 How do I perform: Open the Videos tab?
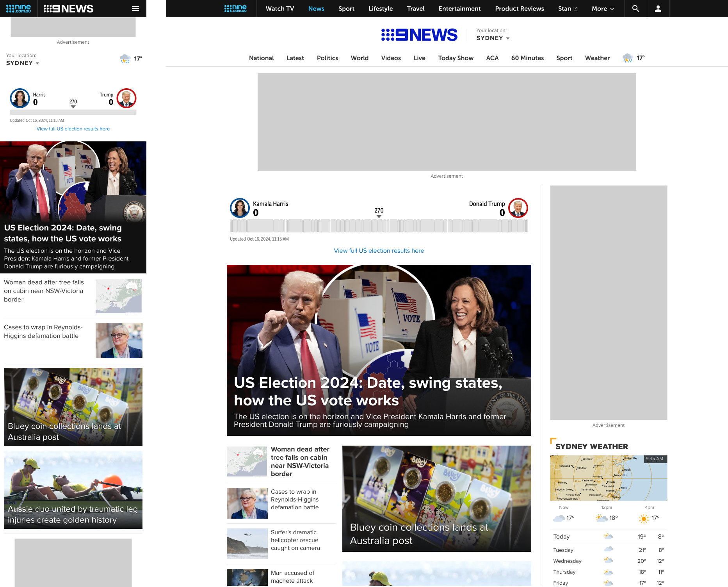click(x=391, y=58)
